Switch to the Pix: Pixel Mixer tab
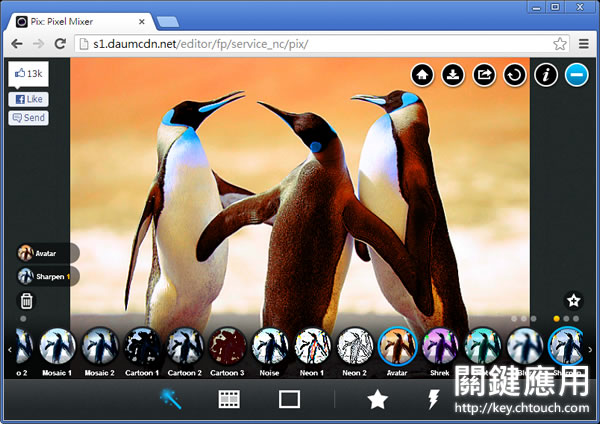Viewport: 600px width, 424px height. (80, 20)
